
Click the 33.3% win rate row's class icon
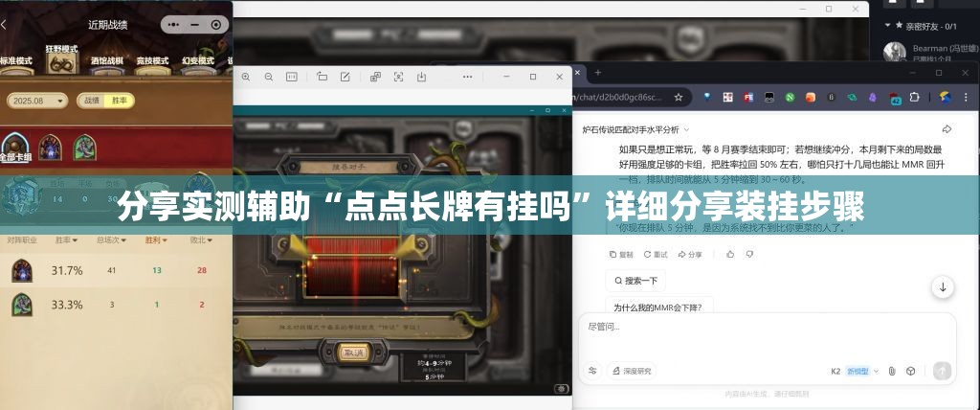point(22,305)
